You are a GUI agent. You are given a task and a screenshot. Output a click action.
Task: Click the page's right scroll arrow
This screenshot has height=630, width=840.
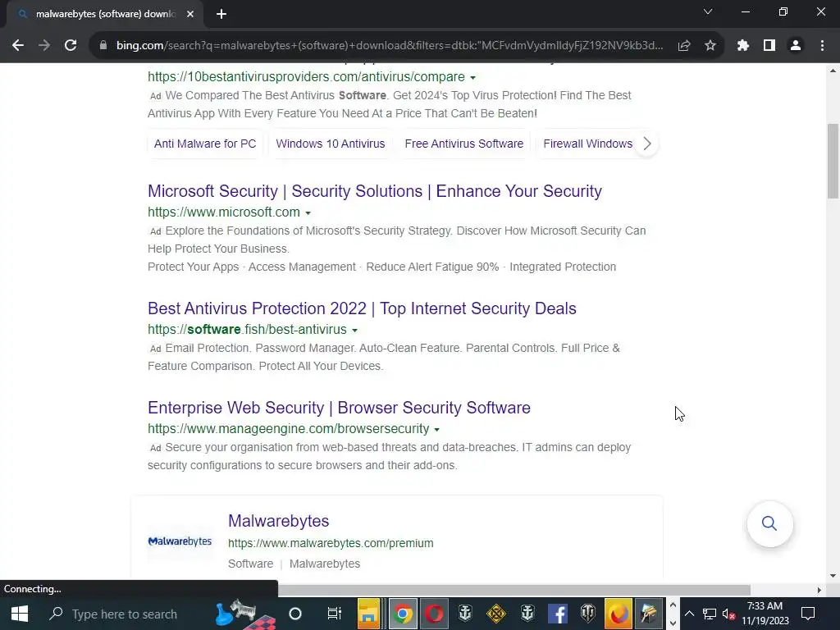click(819, 590)
